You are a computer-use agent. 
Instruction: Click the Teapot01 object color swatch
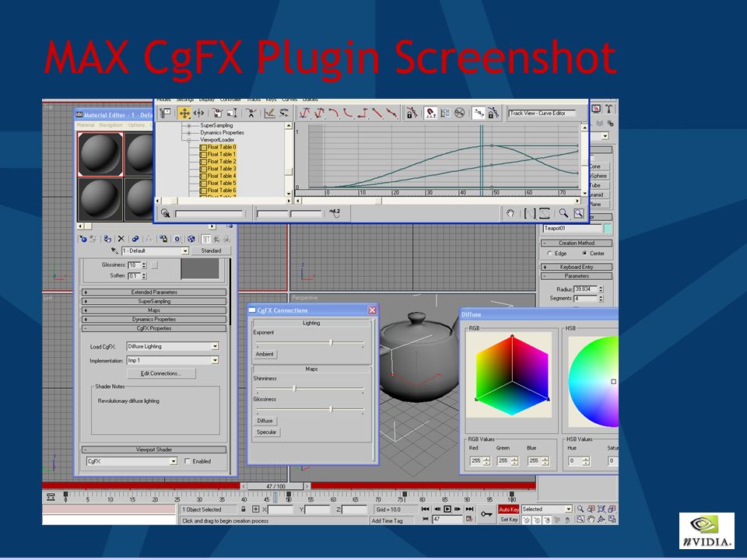(608, 228)
